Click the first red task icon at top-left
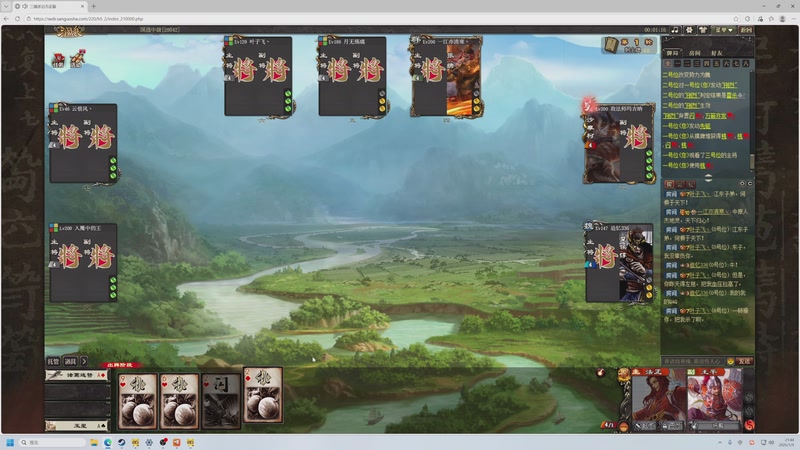This screenshot has width=800, height=450. [58, 59]
